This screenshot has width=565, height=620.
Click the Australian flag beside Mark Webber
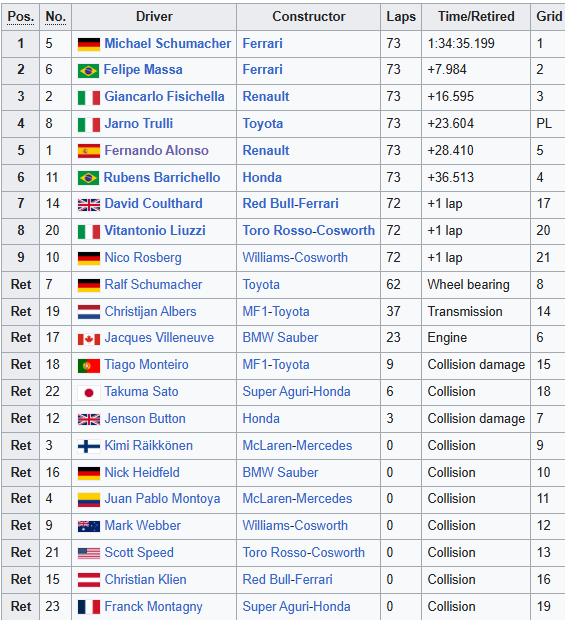click(x=89, y=527)
